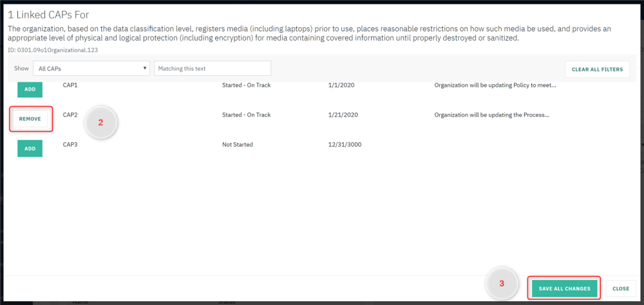Open the Show "All CAPs" dropdown
Screen dimensions: 644x305
click(x=91, y=68)
